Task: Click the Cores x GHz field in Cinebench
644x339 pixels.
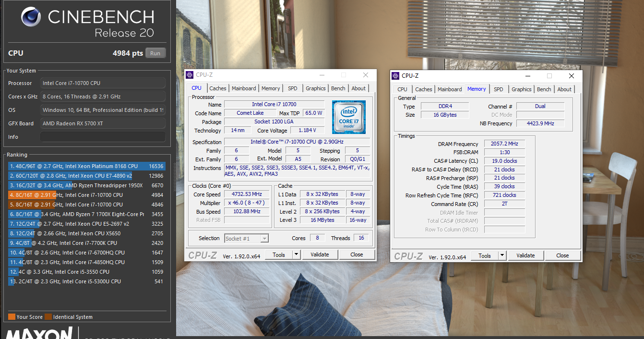Action: pyautogui.click(x=103, y=97)
